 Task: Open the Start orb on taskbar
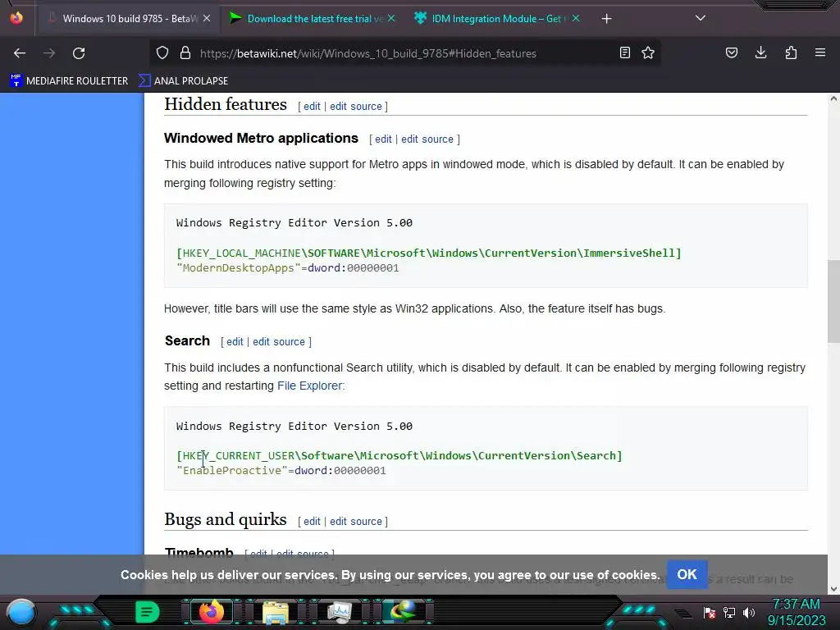21,612
